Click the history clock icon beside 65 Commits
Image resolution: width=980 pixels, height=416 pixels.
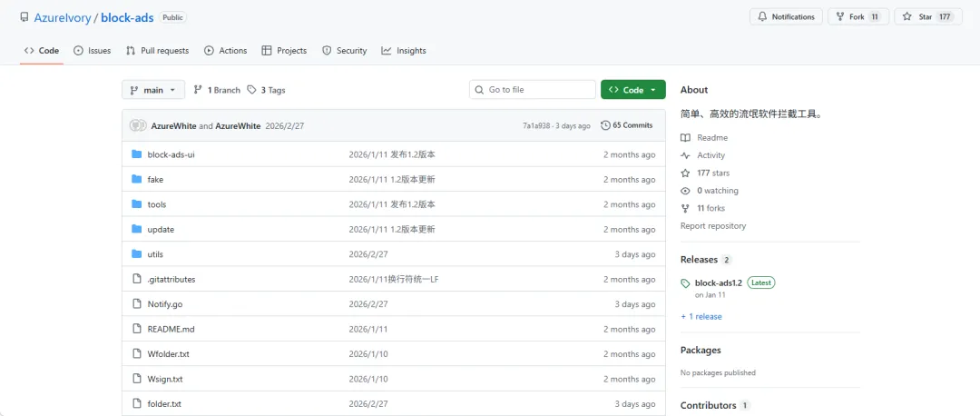(x=605, y=125)
